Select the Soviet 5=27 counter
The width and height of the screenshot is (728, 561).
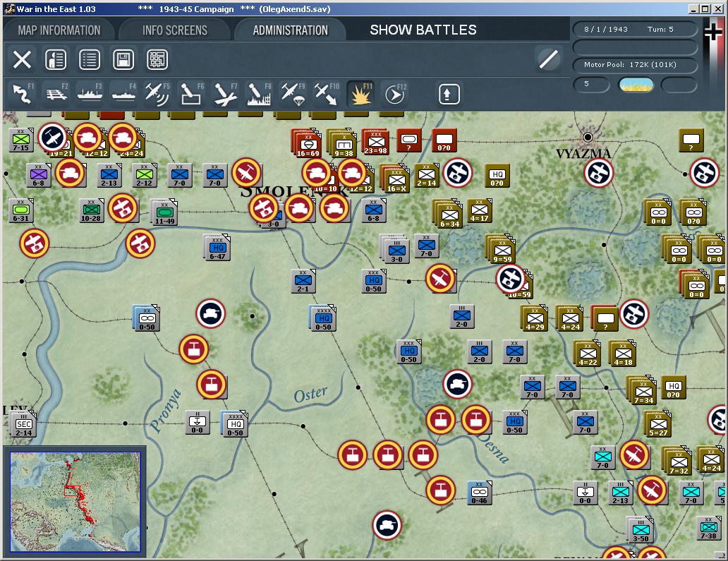pyautogui.click(x=658, y=425)
